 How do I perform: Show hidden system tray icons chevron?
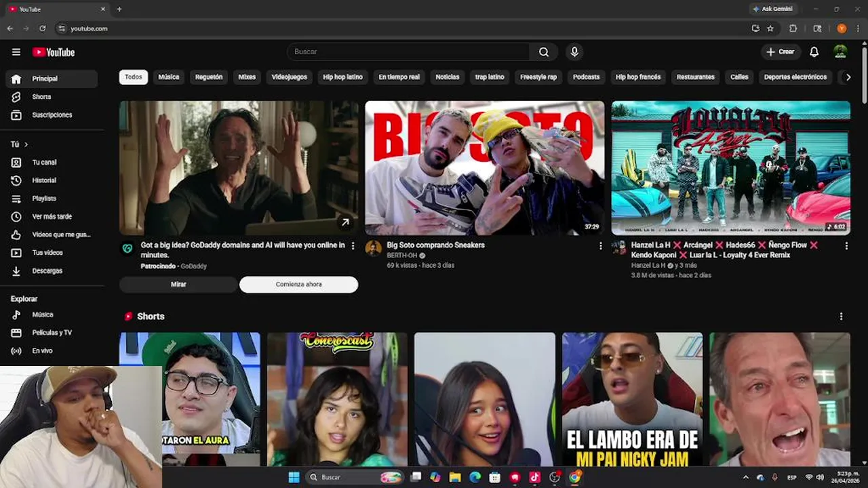coord(746,477)
